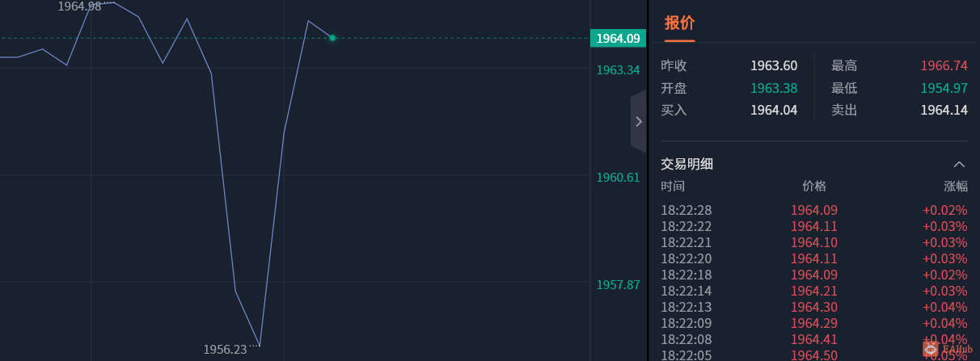Viewport: 980px width, 361px height.
Task: Click the chart low label 1956.23
Action: point(225,350)
